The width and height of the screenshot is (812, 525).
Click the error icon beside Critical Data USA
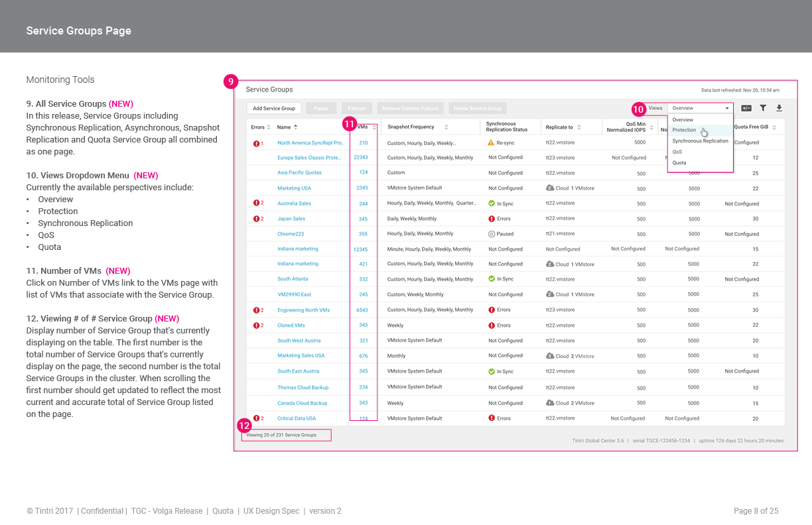tap(256, 418)
